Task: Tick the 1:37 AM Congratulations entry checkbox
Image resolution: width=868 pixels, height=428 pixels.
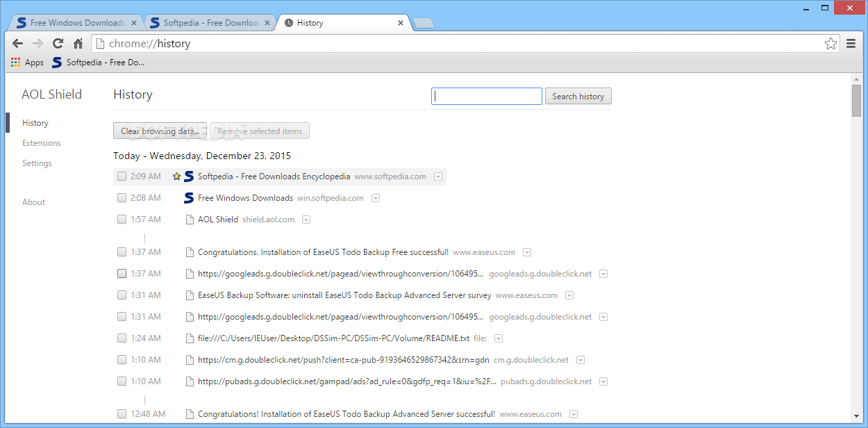Action: [x=122, y=252]
